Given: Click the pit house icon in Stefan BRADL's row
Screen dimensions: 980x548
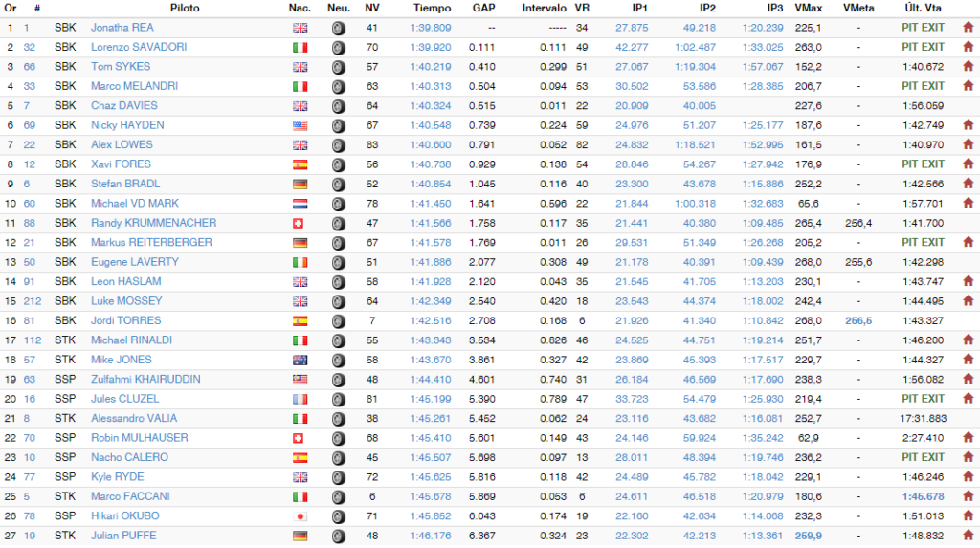Looking at the screenshot, I should 969,184.
